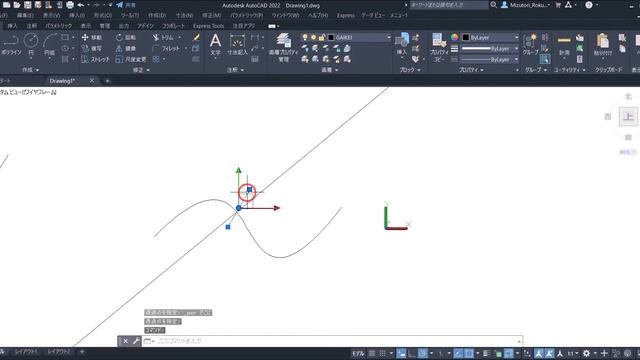640x360 pixels.
Task: Open the ByLayer object color dropdown
Action: pyautogui.click(x=516, y=38)
